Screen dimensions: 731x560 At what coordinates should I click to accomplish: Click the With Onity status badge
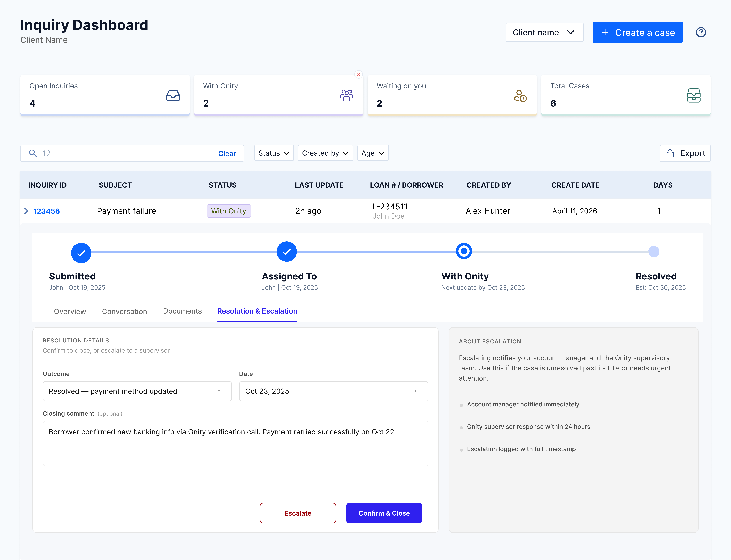point(229,211)
